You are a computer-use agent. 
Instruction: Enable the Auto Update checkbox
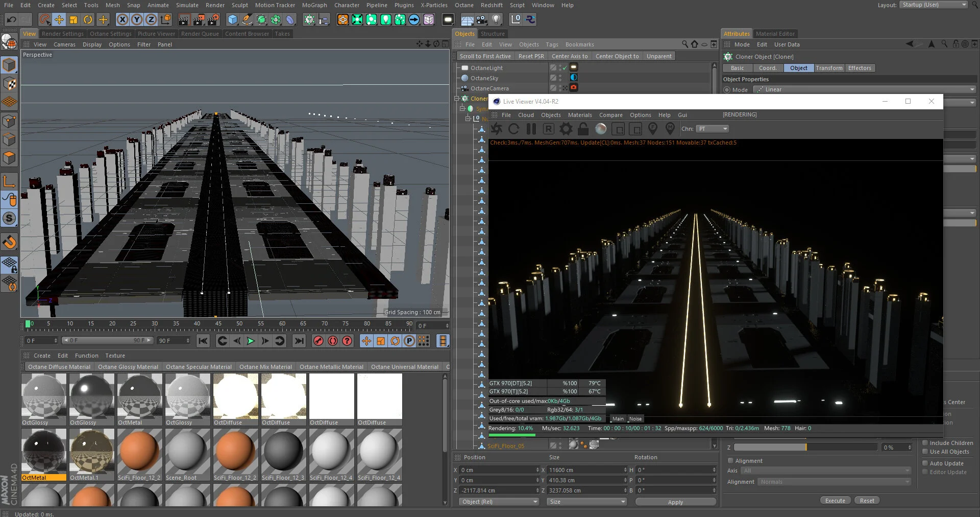925,463
